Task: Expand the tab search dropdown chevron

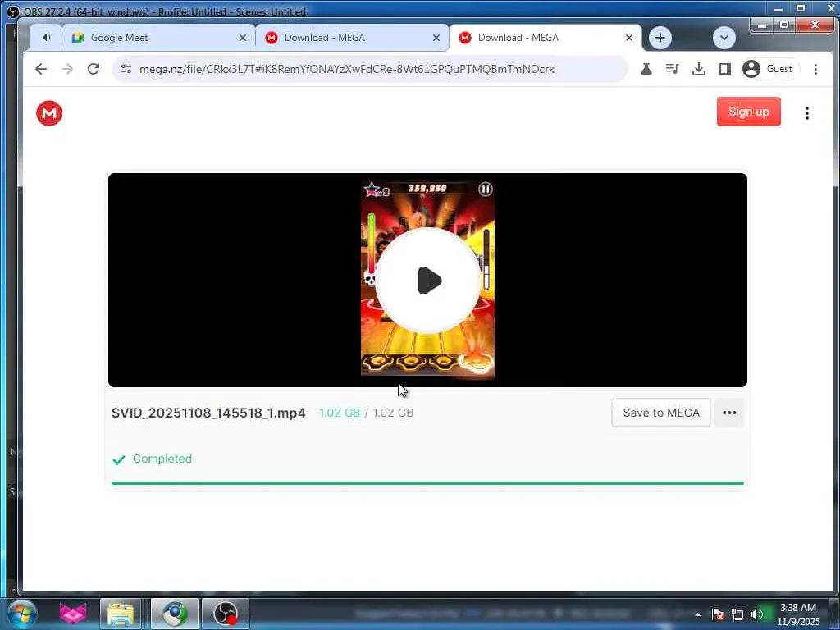Action: pyautogui.click(x=724, y=38)
